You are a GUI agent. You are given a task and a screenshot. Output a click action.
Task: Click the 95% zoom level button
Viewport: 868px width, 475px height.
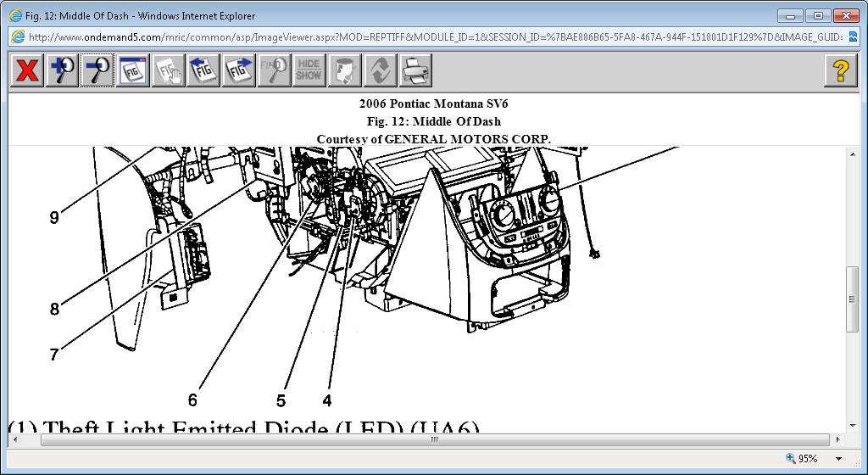point(802,458)
